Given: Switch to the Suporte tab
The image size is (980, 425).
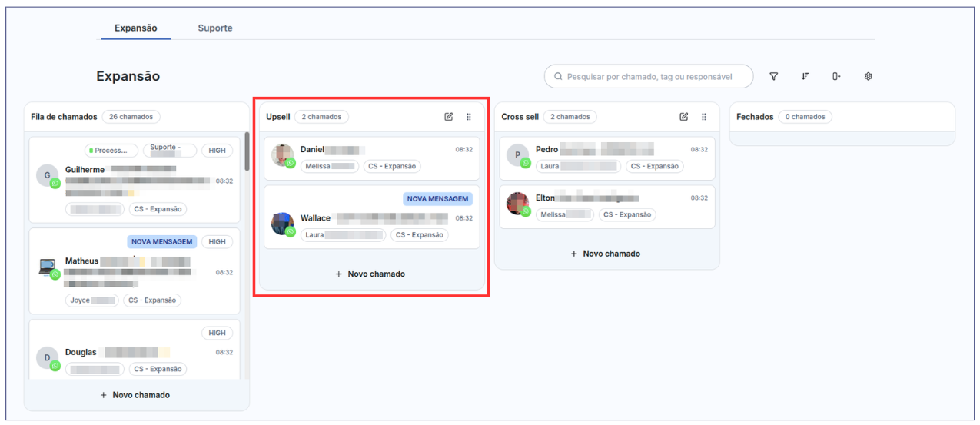Looking at the screenshot, I should click(x=214, y=28).
